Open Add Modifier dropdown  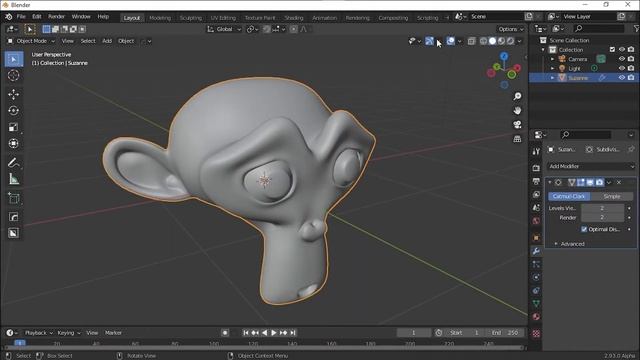[591, 167]
